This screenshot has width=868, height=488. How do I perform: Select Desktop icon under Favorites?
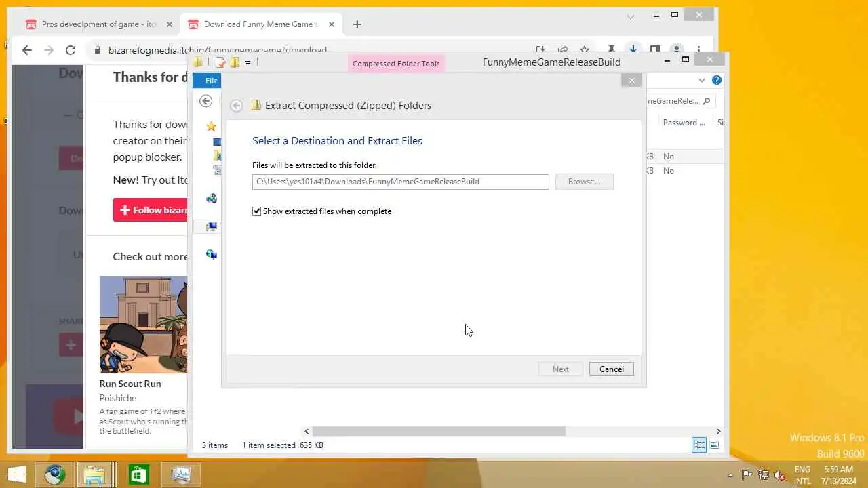pos(217,142)
